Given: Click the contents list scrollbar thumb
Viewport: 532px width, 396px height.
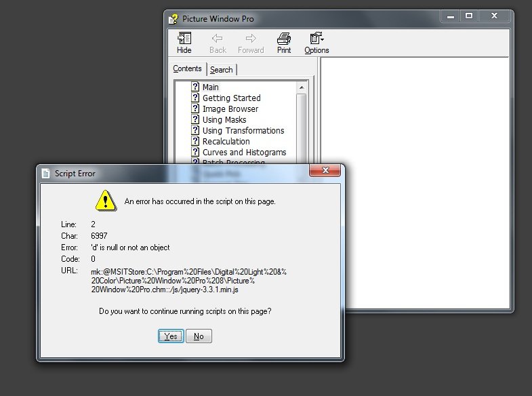Looking at the screenshot, I should click(x=302, y=128).
